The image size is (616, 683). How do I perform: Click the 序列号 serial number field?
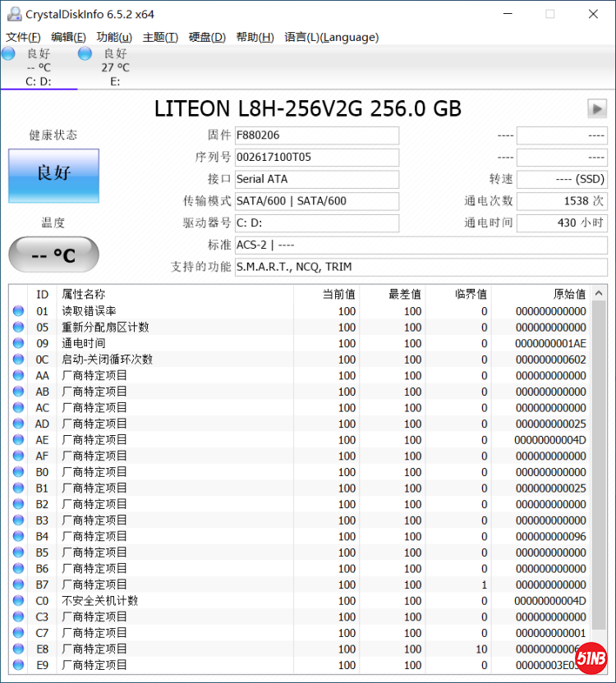316,157
